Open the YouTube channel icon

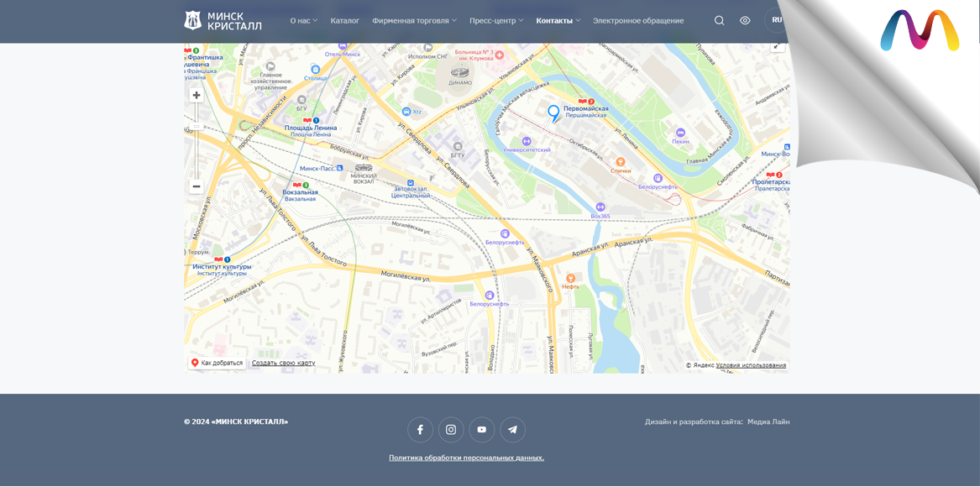click(x=482, y=430)
